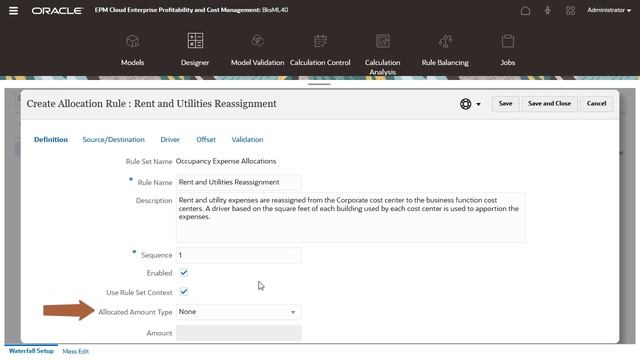The image size is (640, 360).
Task: Go to the Home icon
Action: (x=525, y=11)
